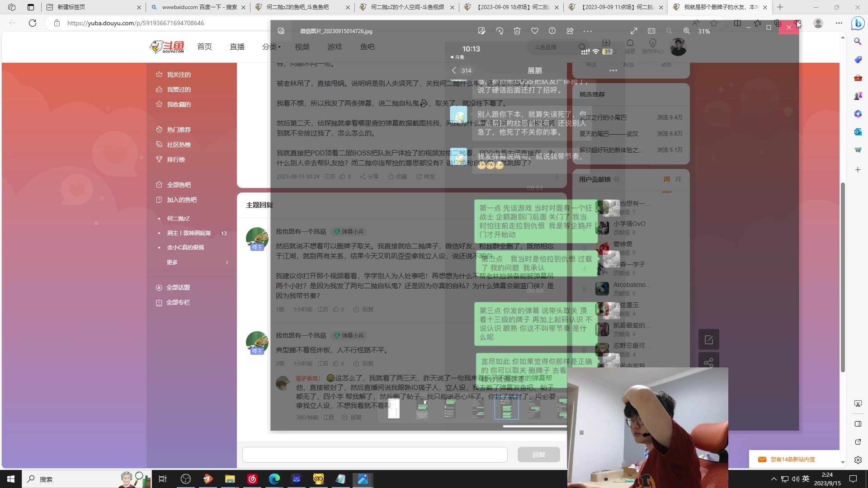
Task: Switch to the 何二抛zZ的个人空间 tab
Action: tap(406, 7)
